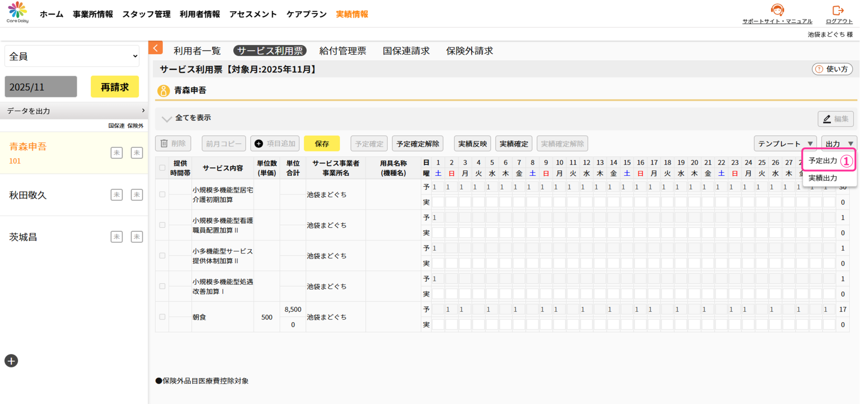This screenshot has height=404, width=868.
Task: Click the round plus icon in sidebar
Action: tap(11, 361)
